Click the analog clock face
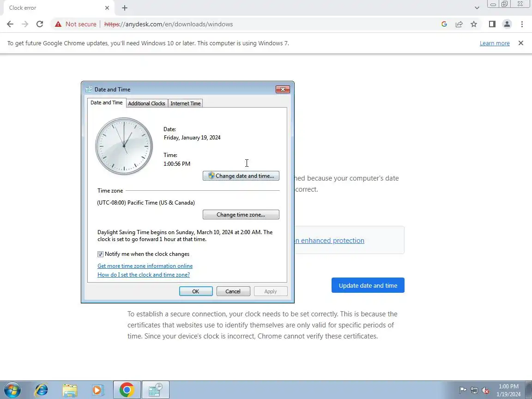532x399 pixels. pyautogui.click(x=124, y=146)
